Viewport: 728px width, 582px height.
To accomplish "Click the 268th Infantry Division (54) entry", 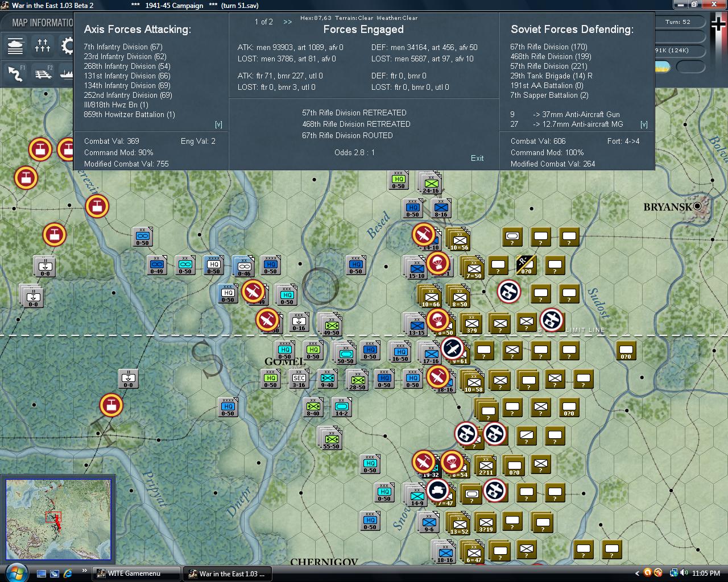I will tap(127, 66).
